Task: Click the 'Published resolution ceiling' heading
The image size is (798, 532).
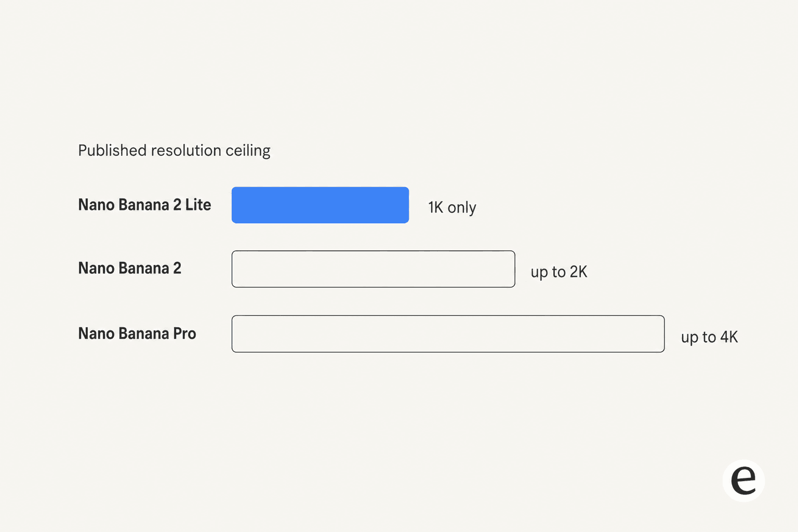Action: tap(174, 151)
